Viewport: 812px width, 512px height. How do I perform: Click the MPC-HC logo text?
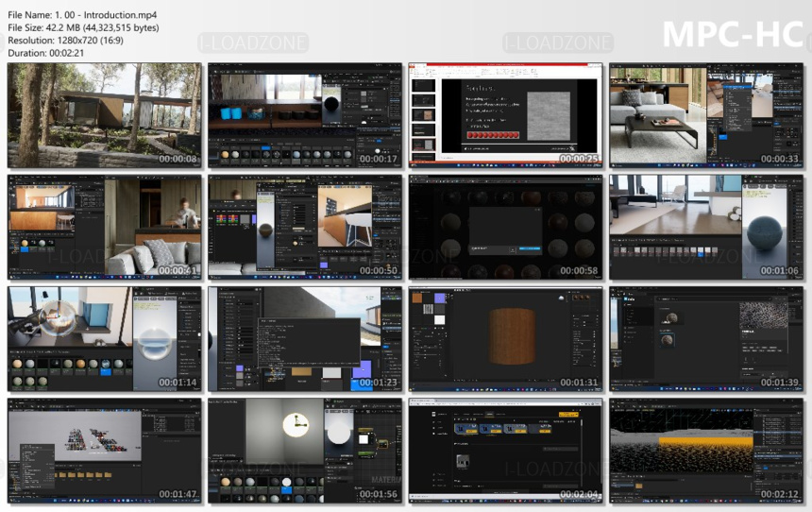click(x=733, y=34)
